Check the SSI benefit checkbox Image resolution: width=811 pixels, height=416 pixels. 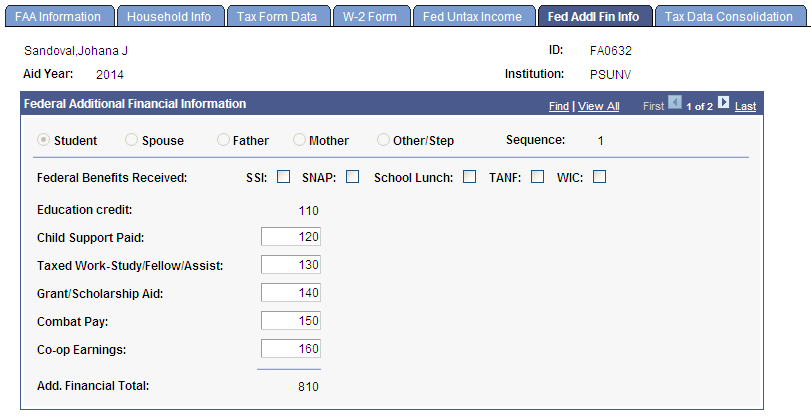pyautogui.click(x=283, y=178)
